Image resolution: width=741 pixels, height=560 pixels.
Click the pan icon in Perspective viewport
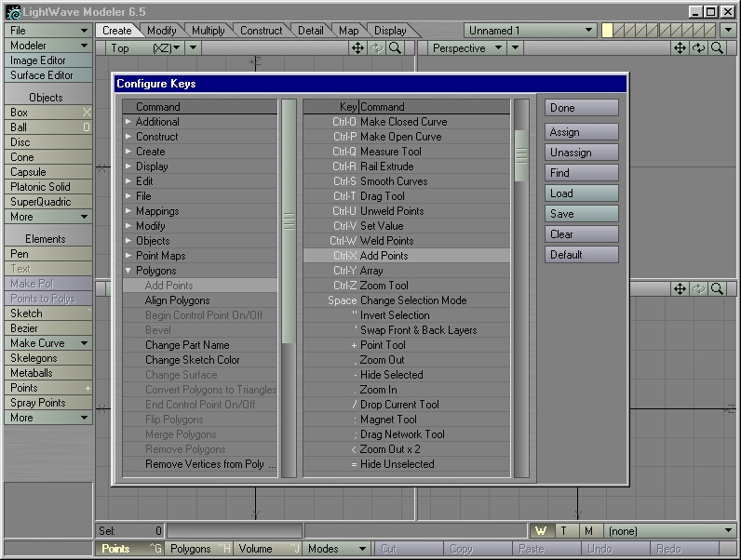pos(680,47)
